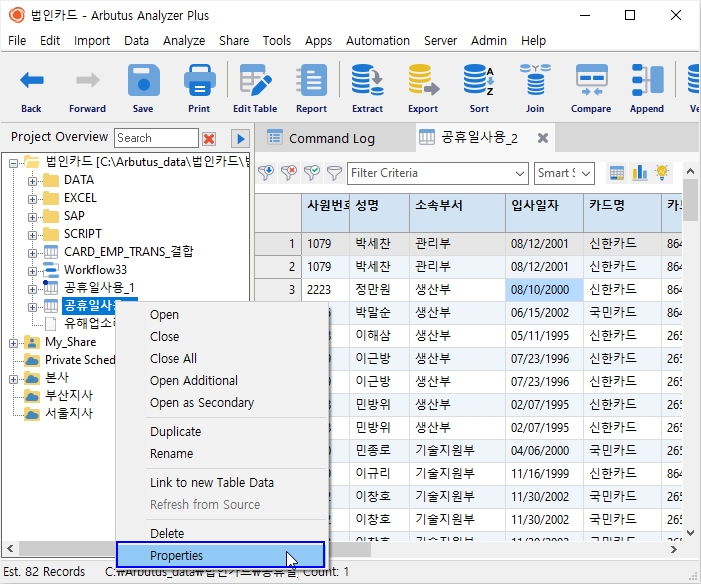The image size is (701, 584).
Task: Open the Tools menu
Action: [x=277, y=41]
